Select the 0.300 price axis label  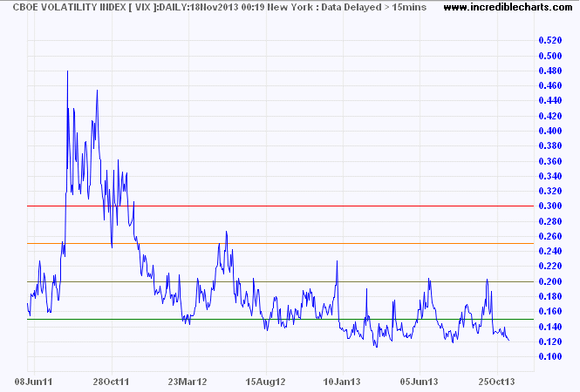(x=550, y=206)
